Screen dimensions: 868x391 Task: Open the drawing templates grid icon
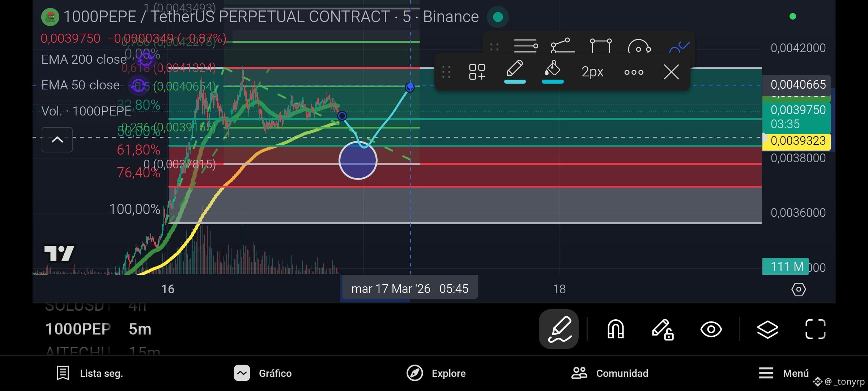click(x=477, y=72)
